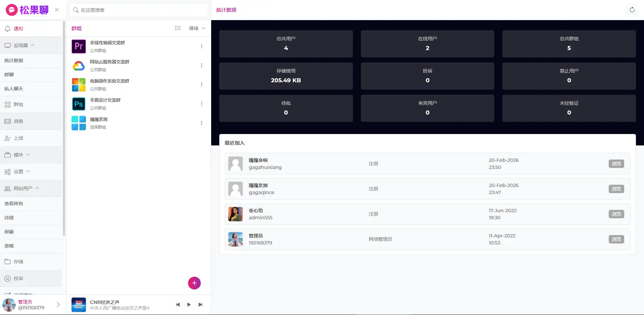The width and height of the screenshot is (644, 315).
Task: Click the refresh icon in top right
Action: (x=632, y=10)
